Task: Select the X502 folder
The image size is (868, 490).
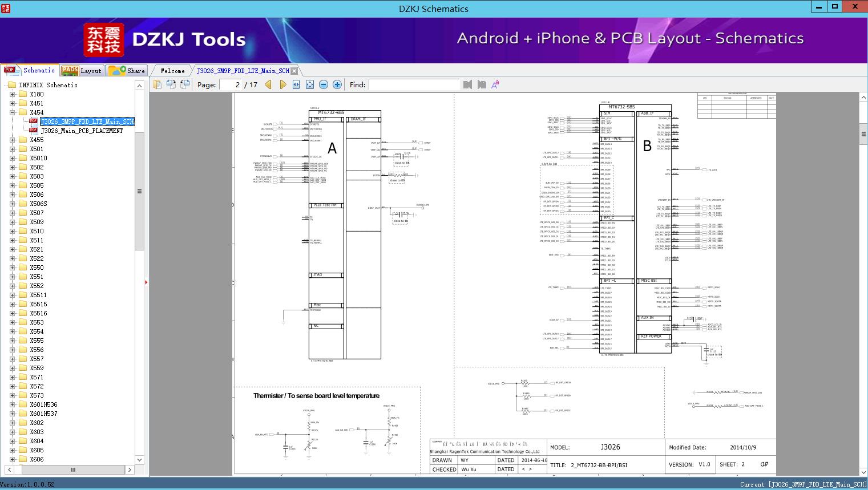Action: click(x=37, y=167)
